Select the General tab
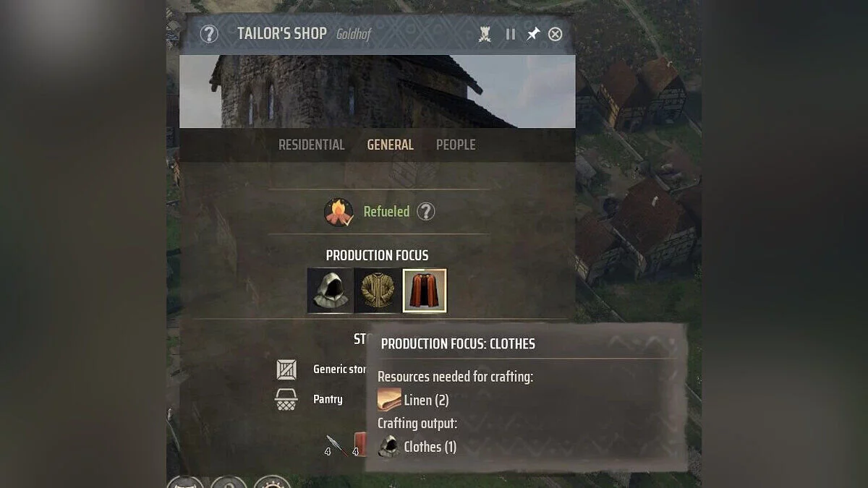The image size is (868, 488). click(391, 145)
